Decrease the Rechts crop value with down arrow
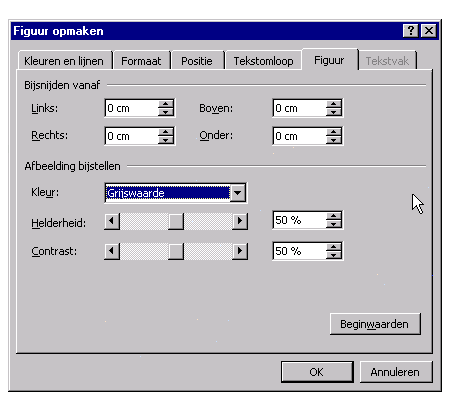 coord(166,140)
